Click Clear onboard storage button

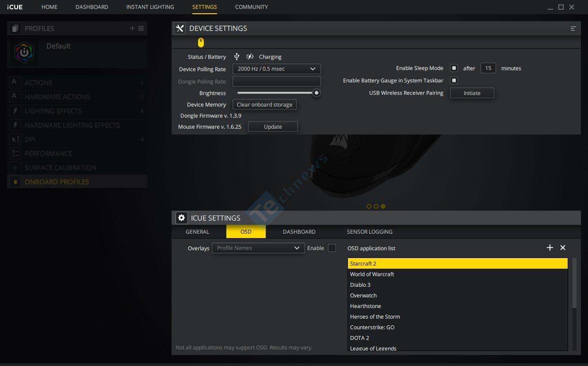click(x=264, y=104)
